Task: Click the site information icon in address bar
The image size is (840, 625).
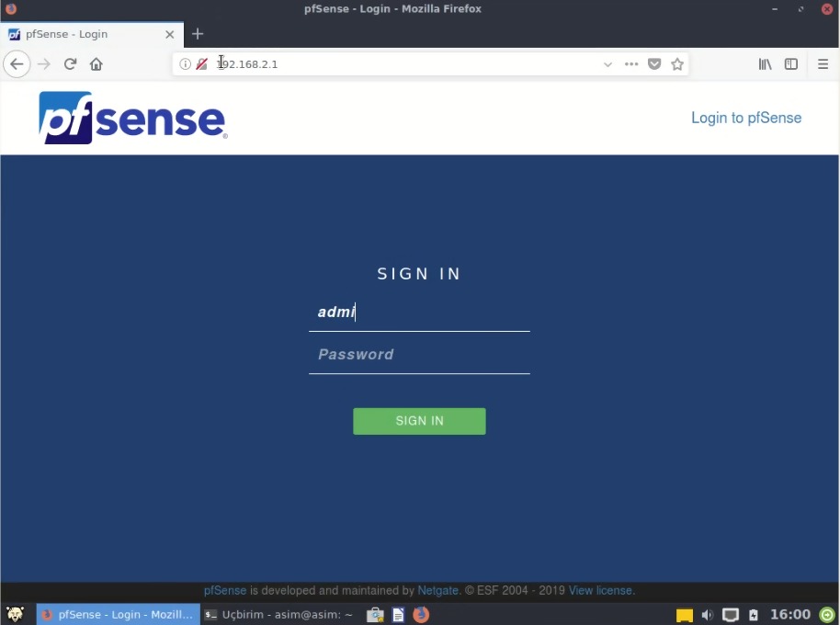Action: pos(185,63)
